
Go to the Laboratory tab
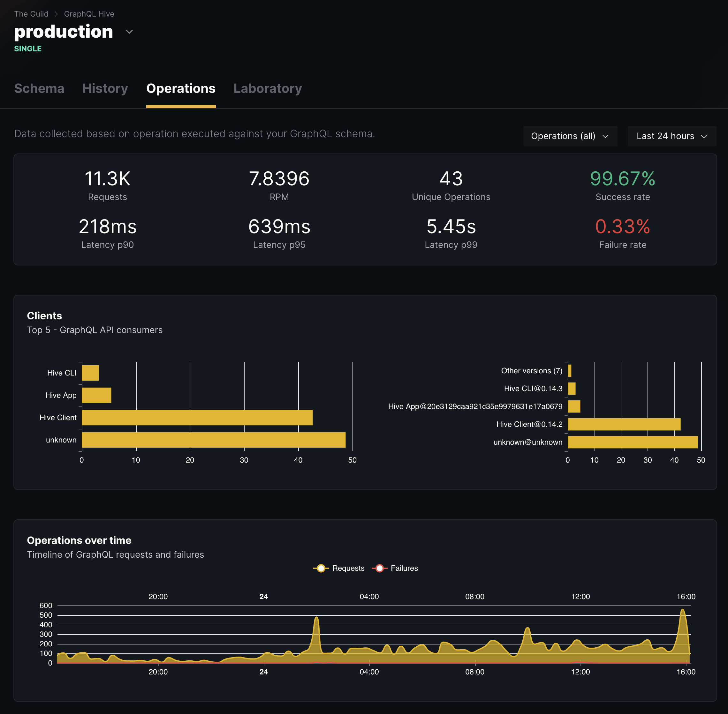click(x=268, y=89)
